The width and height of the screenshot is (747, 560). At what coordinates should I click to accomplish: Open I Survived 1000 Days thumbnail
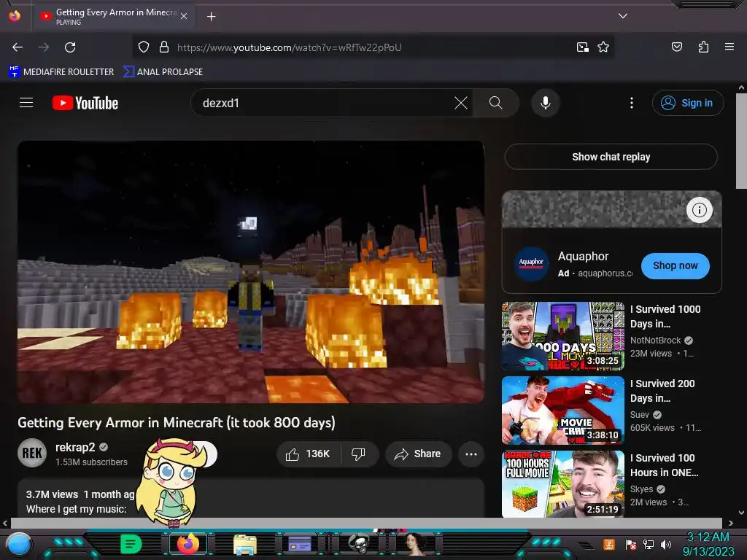[x=563, y=336]
